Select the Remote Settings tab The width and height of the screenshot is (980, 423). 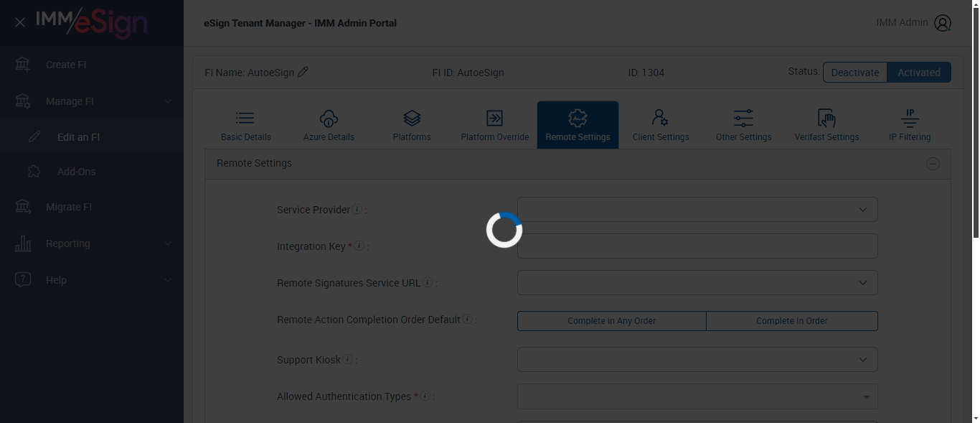(578, 125)
